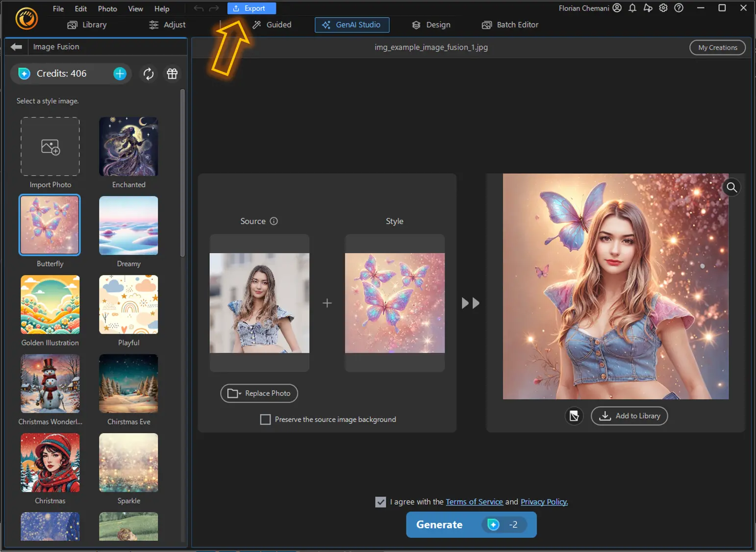Open the GenAI Studio tab icon
This screenshot has width=756, height=552.
pos(326,25)
